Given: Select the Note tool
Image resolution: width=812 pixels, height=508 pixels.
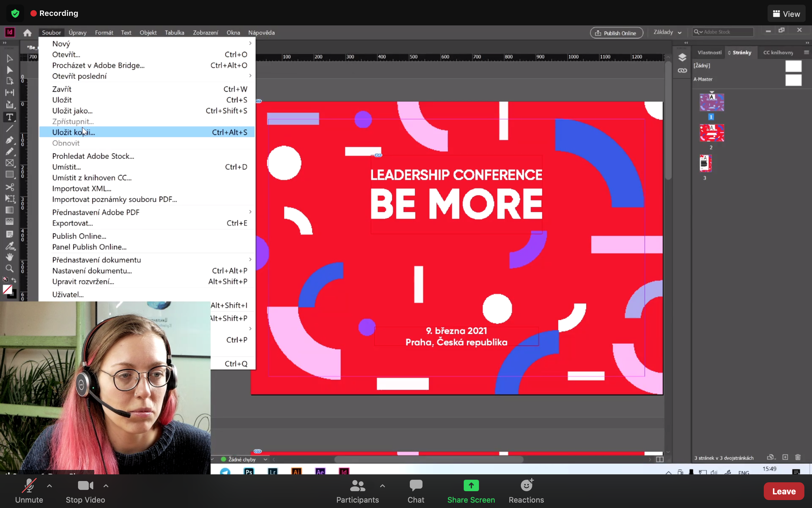Looking at the screenshot, I should pos(10,234).
